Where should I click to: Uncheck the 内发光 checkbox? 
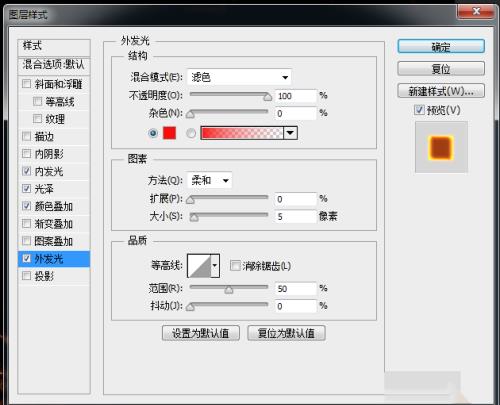coord(26,171)
